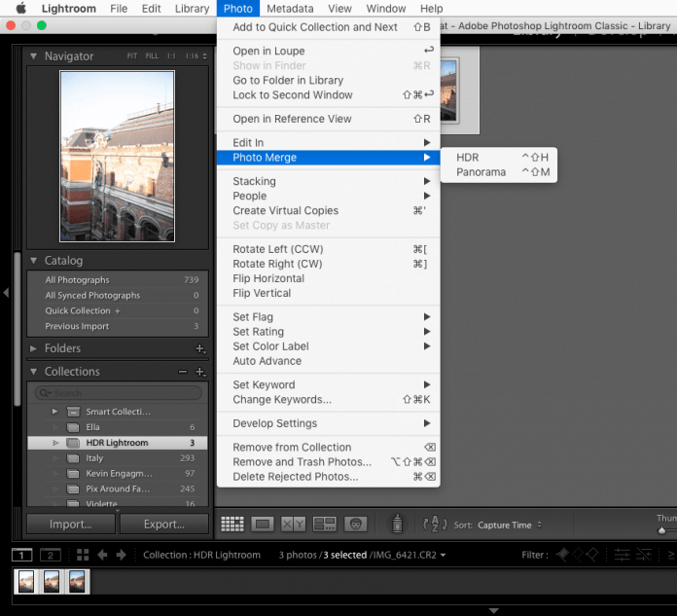Expand Smart Collections set
This screenshot has width=677, height=616.
click(x=54, y=412)
